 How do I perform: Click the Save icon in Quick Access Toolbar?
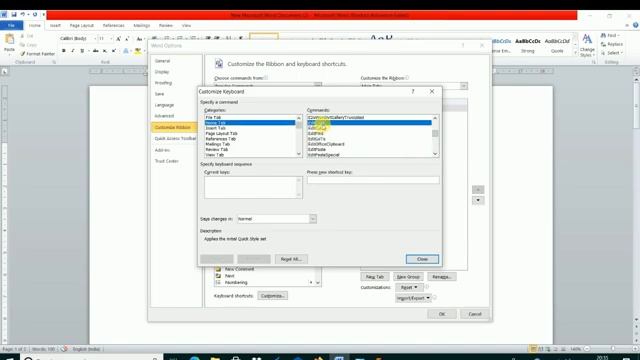14,15
